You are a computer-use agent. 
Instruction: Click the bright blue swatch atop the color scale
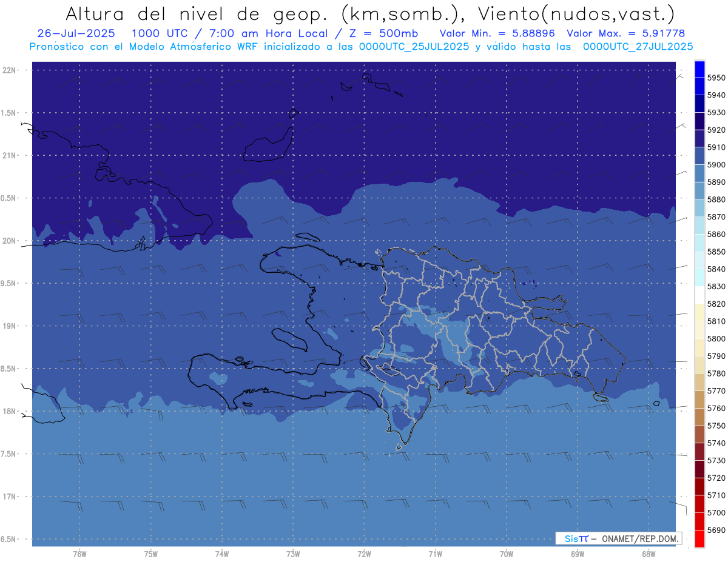point(699,67)
